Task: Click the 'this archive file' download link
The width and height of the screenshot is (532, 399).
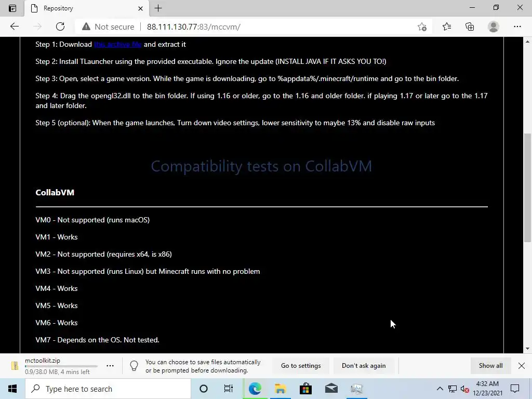Action: (x=118, y=45)
